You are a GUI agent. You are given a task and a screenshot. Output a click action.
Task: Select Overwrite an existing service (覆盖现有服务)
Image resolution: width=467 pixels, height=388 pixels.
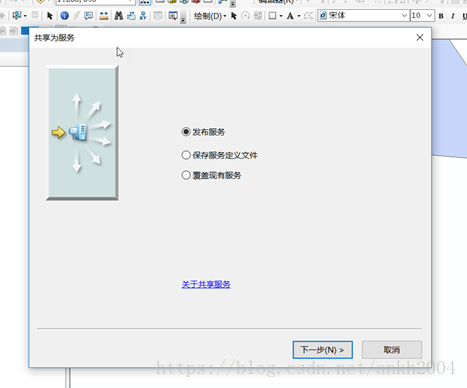tap(211, 175)
